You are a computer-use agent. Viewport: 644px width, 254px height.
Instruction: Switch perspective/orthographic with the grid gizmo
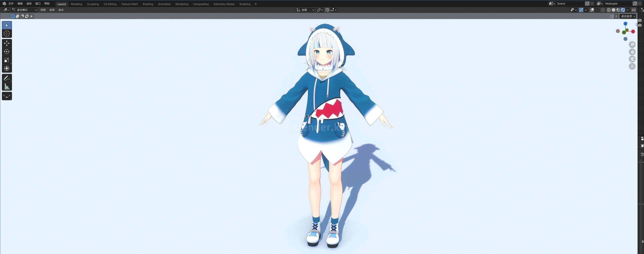point(632,66)
